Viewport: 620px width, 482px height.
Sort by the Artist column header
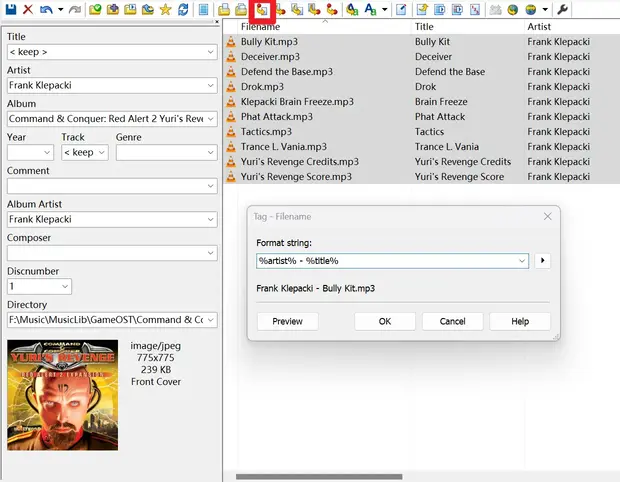coord(540,27)
